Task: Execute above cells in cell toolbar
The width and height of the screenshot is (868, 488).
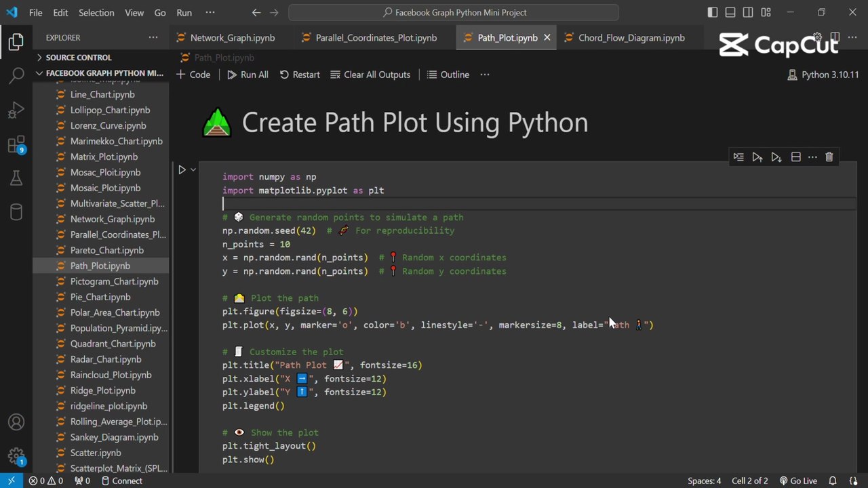Action: pyautogui.click(x=757, y=157)
